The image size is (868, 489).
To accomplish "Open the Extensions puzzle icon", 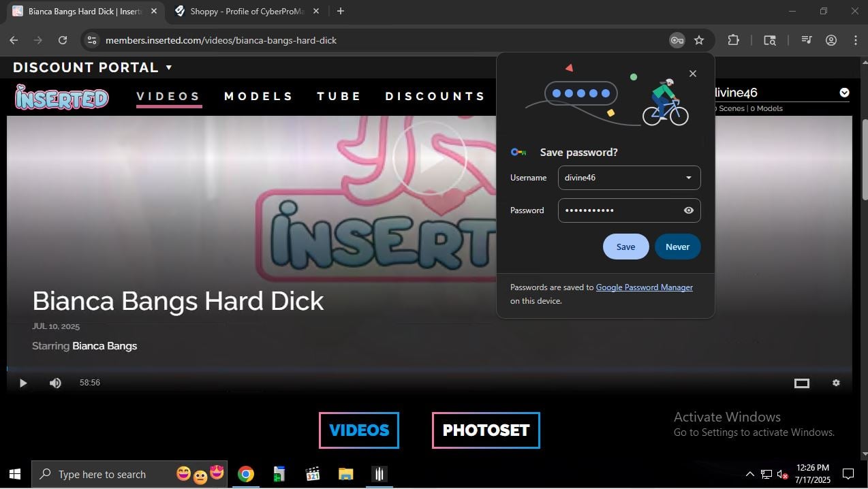I will pos(733,40).
